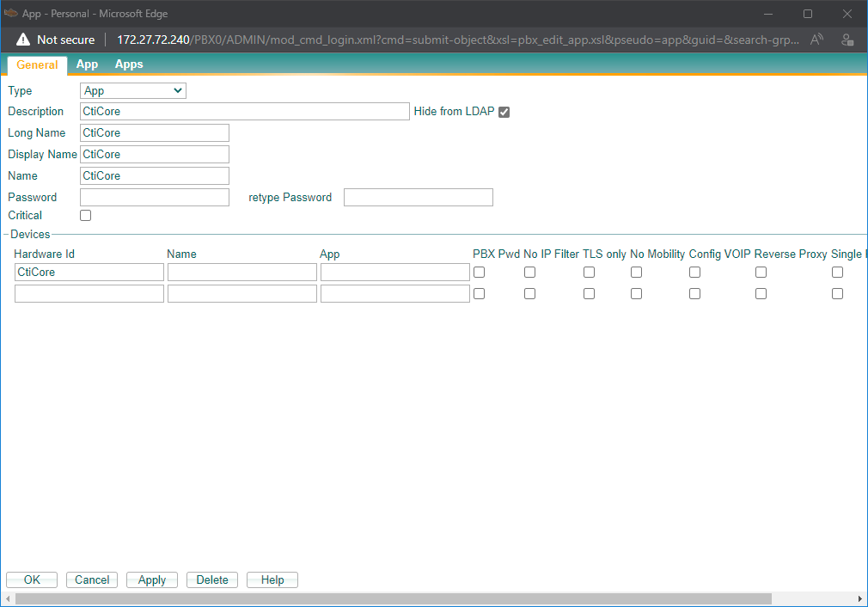Check PBX Pwd for CtiCore device
The width and height of the screenshot is (868, 607).
(480, 273)
